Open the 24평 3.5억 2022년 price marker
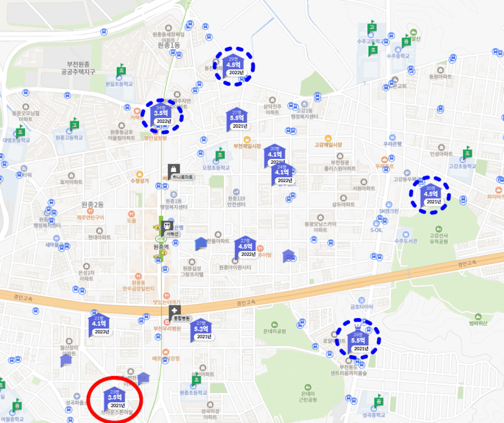 pos(161,114)
